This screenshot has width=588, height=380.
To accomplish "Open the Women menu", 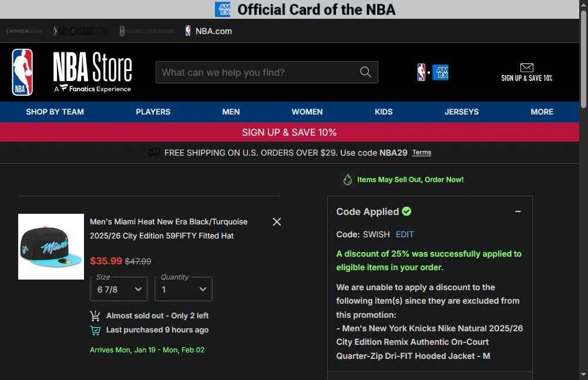I will [x=307, y=112].
